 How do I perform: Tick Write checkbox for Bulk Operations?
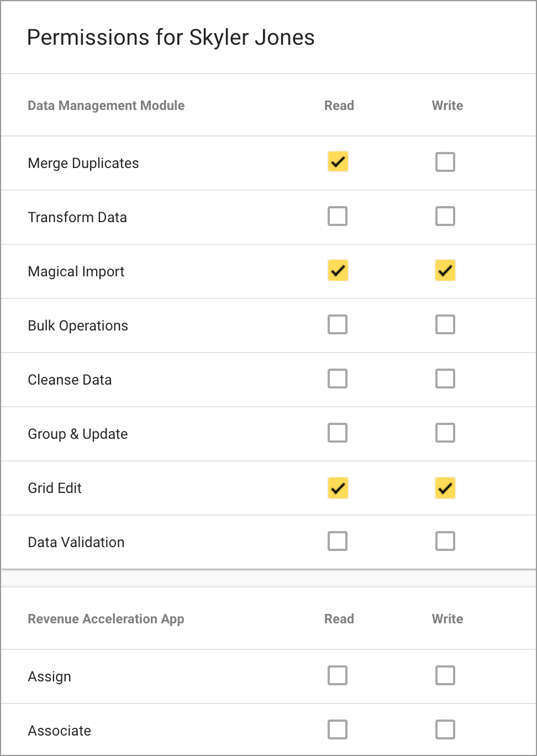tap(445, 324)
